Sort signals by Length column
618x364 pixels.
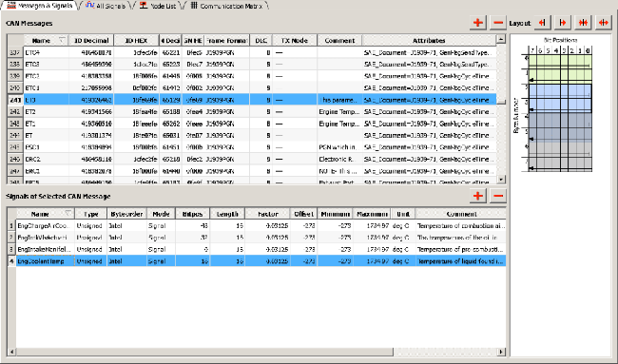[227, 214]
